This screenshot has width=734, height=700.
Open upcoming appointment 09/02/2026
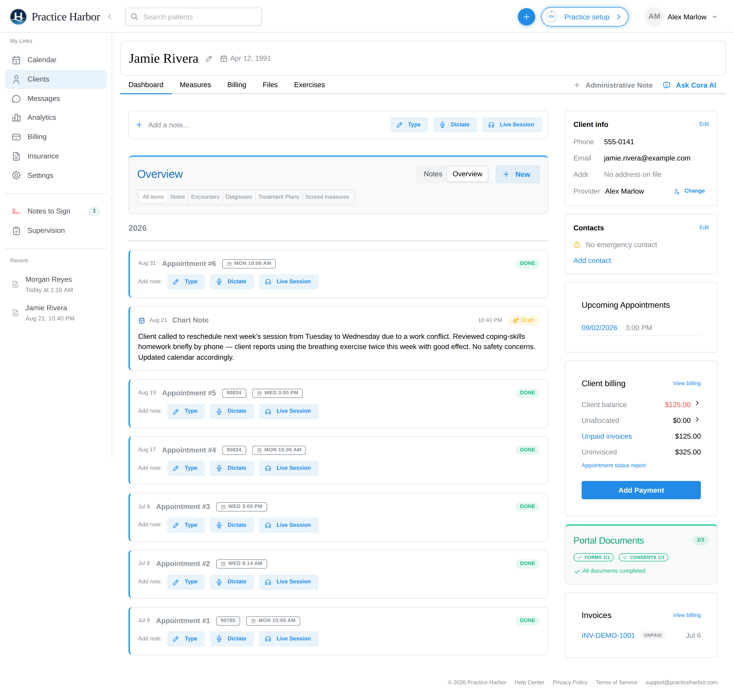click(x=599, y=328)
